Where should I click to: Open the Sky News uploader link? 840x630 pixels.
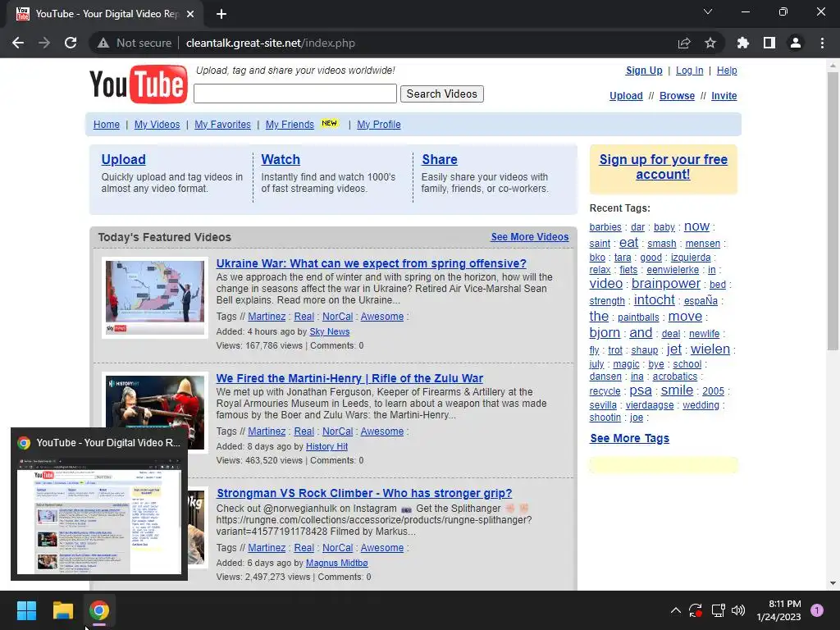330,331
